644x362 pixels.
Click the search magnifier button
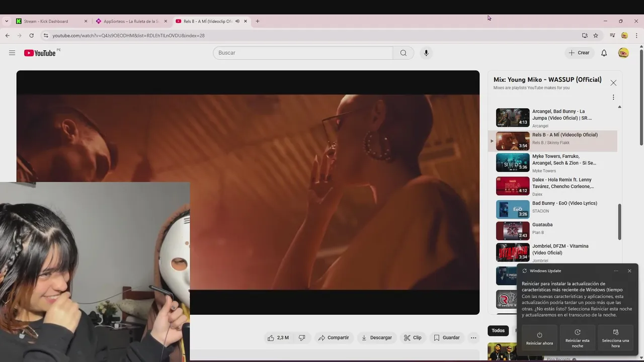click(x=404, y=53)
